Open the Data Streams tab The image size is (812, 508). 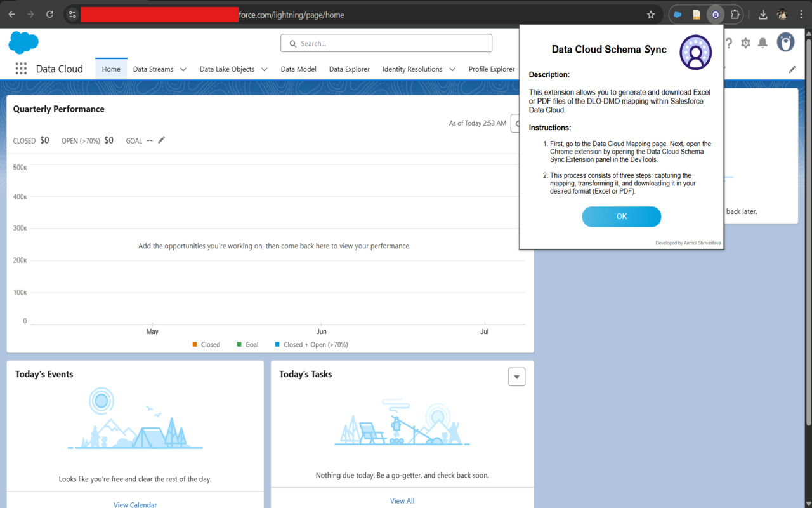click(153, 69)
